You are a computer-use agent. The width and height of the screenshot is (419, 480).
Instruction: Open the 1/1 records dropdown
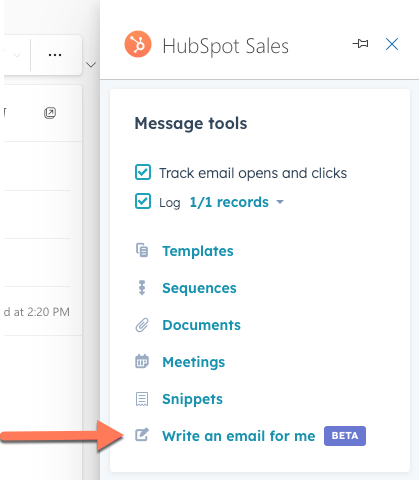click(236, 202)
